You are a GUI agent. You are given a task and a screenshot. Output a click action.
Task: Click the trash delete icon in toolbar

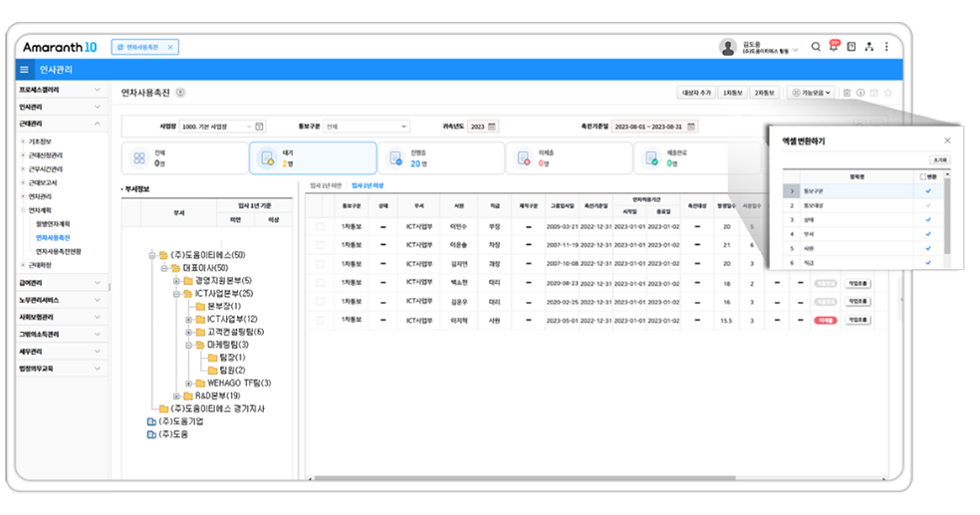(847, 93)
